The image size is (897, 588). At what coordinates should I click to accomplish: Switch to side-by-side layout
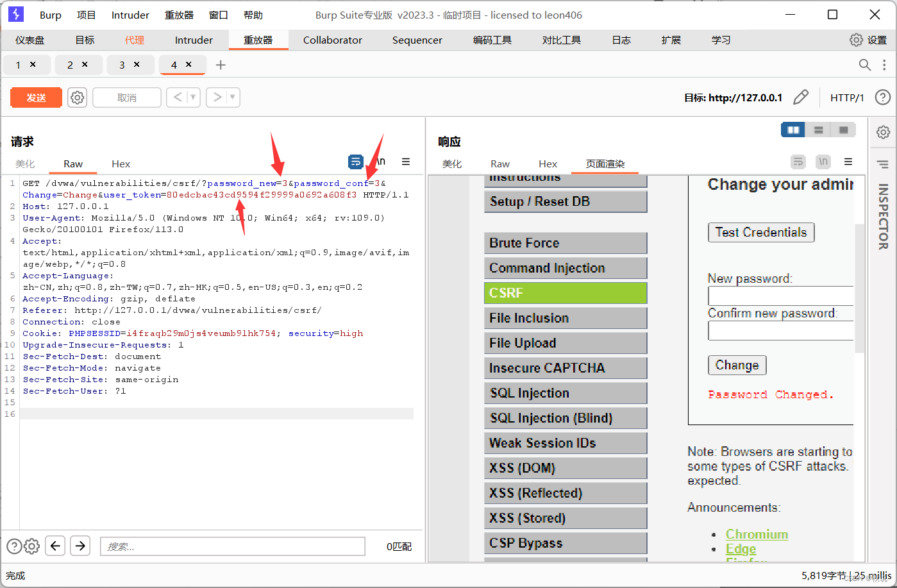(793, 130)
